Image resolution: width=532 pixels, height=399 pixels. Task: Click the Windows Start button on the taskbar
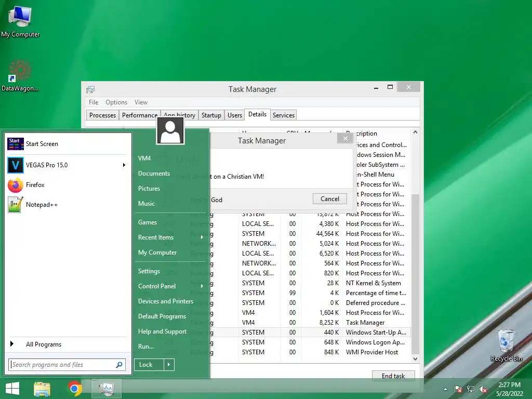tap(12, 389)
